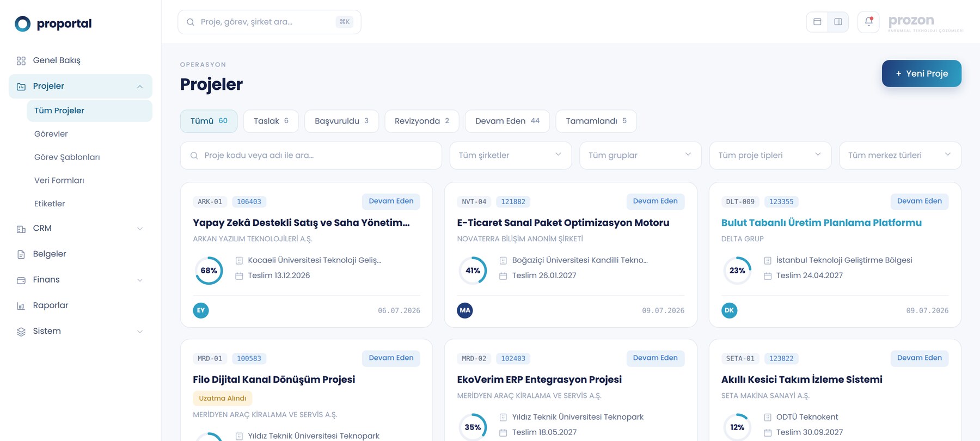
Task: Click calendar icon beside Teslim 26.01.2027
Action: (503, 276)
